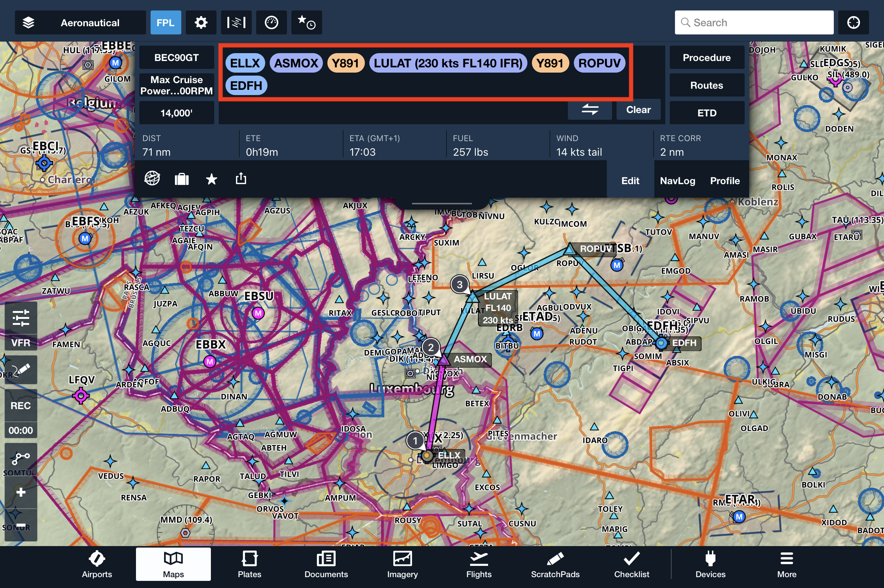Image resolution: width=884 pixels, height=588 pixels.
Task: Open favorites and recents icon
Action: (306, 22)
